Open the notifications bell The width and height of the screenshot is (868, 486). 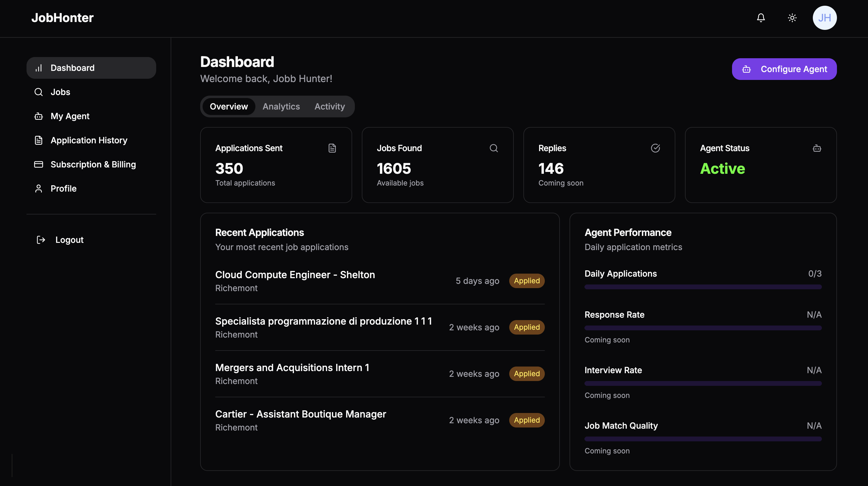pos(761,17)
